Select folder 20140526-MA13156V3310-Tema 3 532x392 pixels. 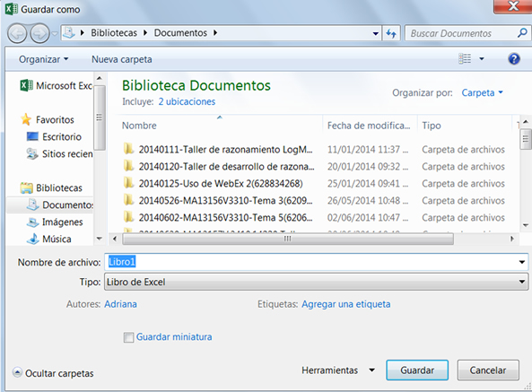pyautogui.click(x=218, y=200)
